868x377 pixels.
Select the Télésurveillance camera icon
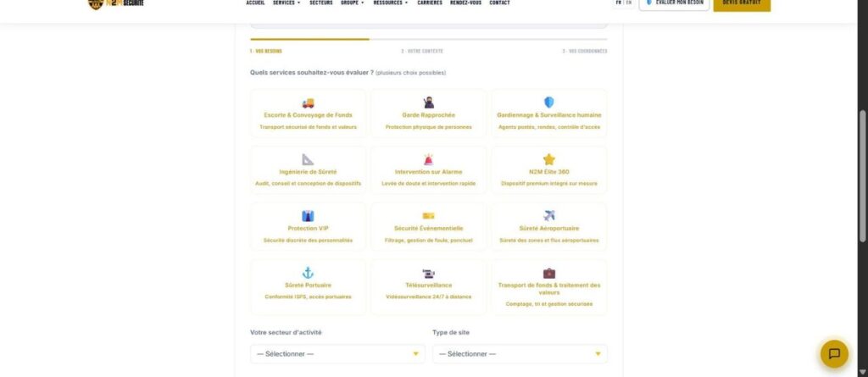(428, 274)
